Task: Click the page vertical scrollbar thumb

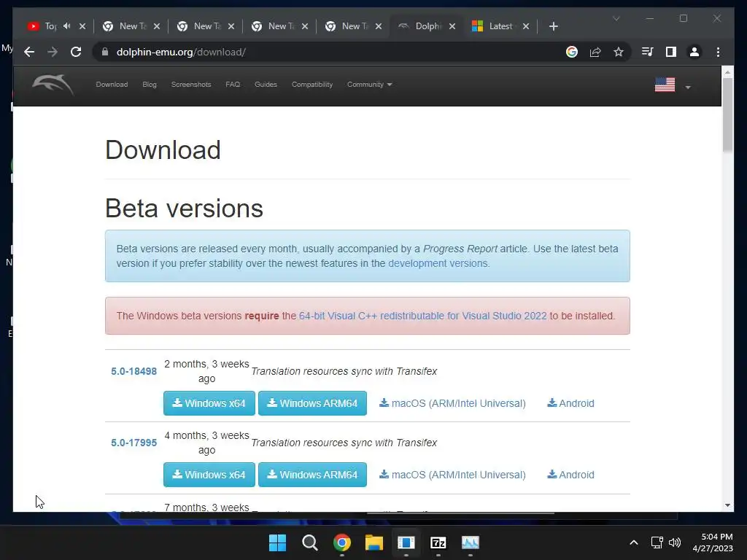Action: [x=727, y=114]
